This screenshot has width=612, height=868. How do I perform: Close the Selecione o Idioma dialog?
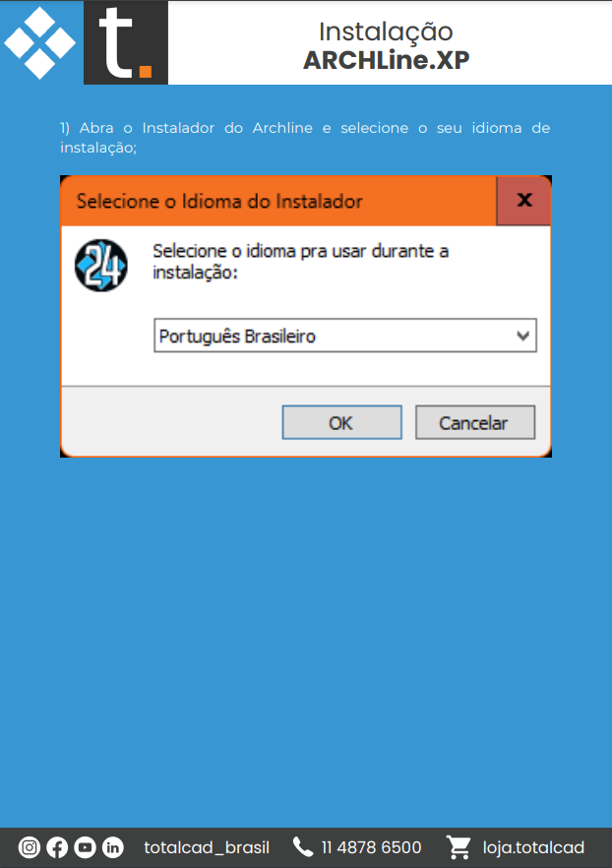pos(523,201)
